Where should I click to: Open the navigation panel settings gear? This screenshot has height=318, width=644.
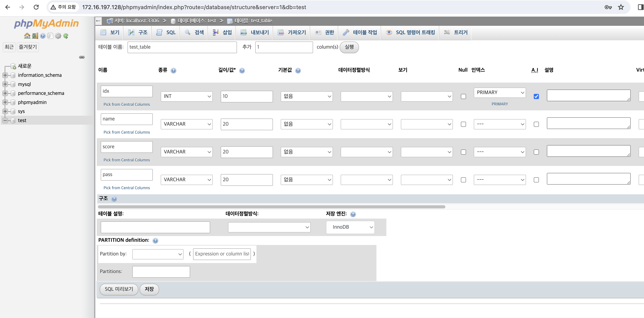pyautogui.click(x=58, y=36)
